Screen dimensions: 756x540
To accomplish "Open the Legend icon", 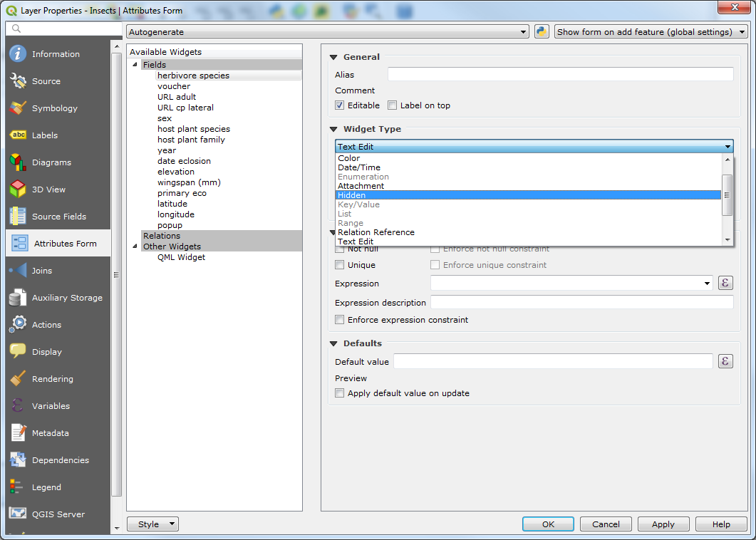I will point(18,487).
